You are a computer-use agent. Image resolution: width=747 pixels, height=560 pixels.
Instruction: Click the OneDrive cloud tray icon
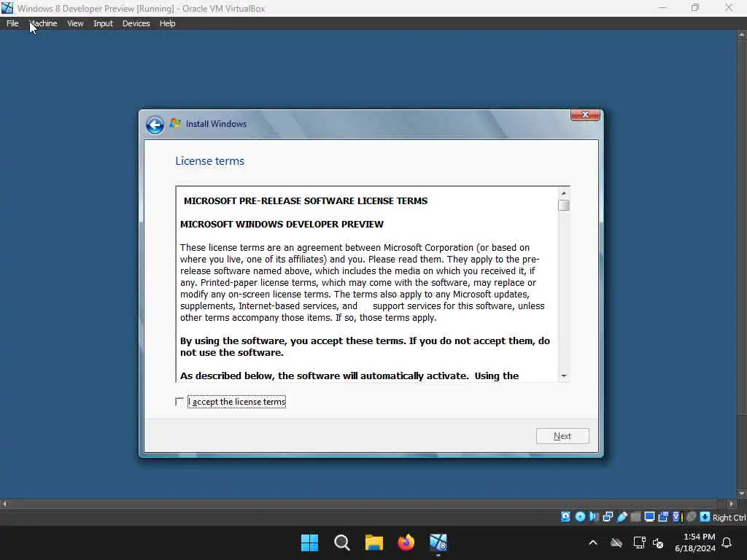click(616, 542)
